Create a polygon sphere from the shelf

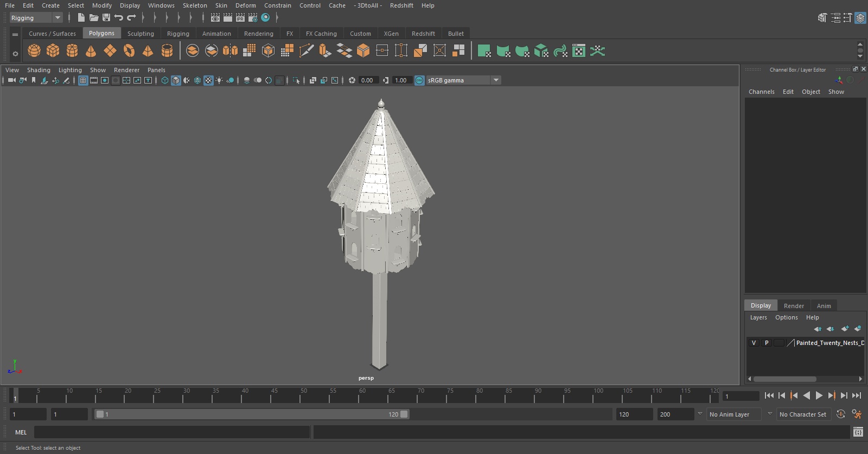coord(34,51)
